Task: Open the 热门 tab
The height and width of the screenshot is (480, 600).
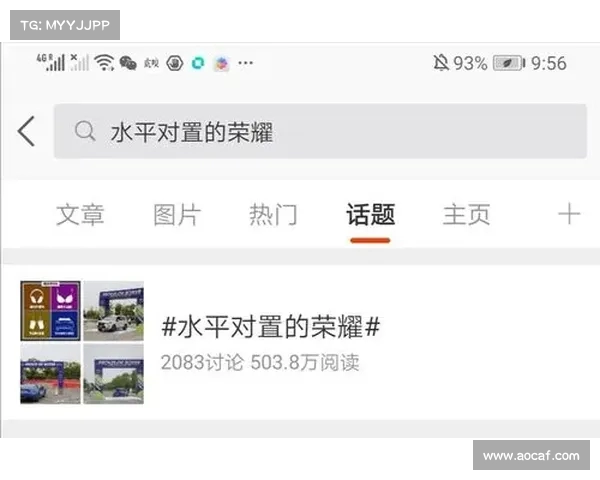Action: (x=273, y=214)
